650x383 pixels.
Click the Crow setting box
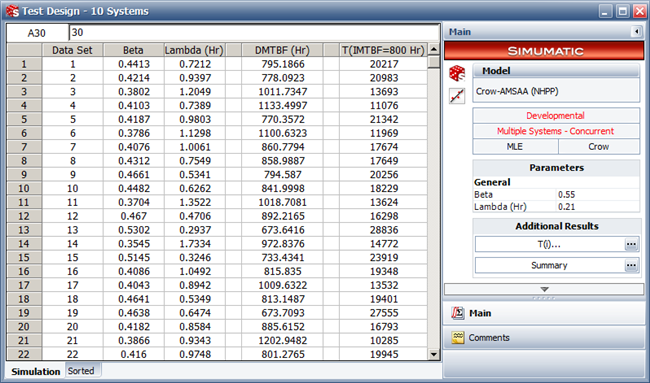pos(599,147)
